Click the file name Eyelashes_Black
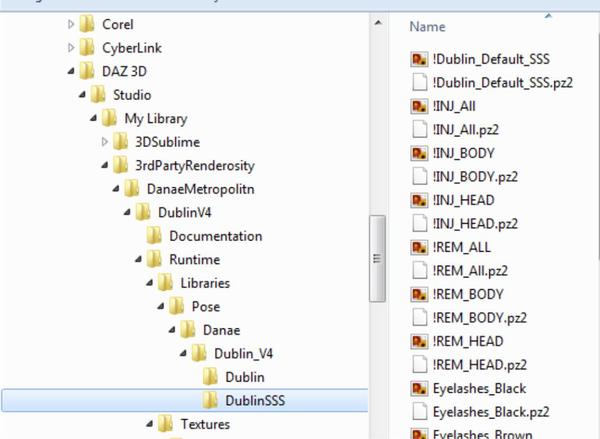The height and width of the screenshot is (439, 600). pos(479,388)
